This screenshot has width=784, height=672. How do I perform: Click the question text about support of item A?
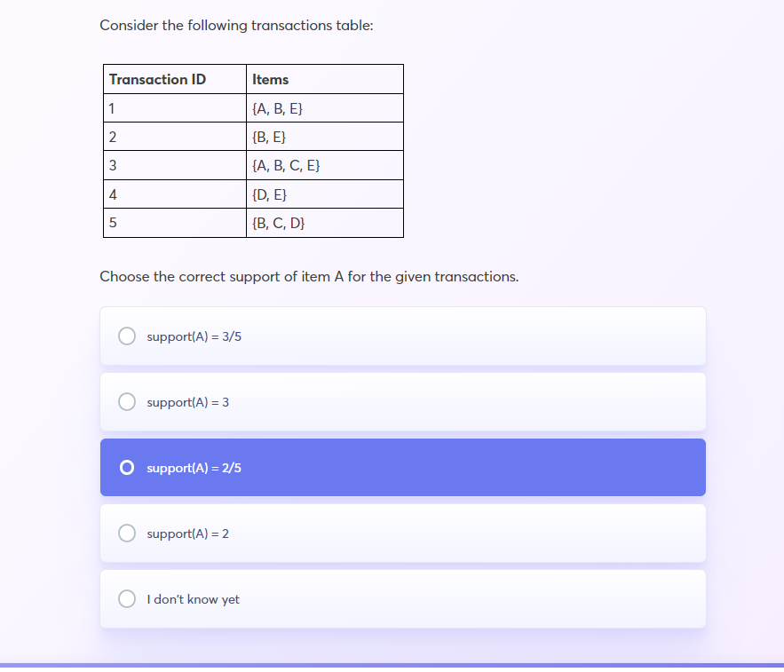311,276
